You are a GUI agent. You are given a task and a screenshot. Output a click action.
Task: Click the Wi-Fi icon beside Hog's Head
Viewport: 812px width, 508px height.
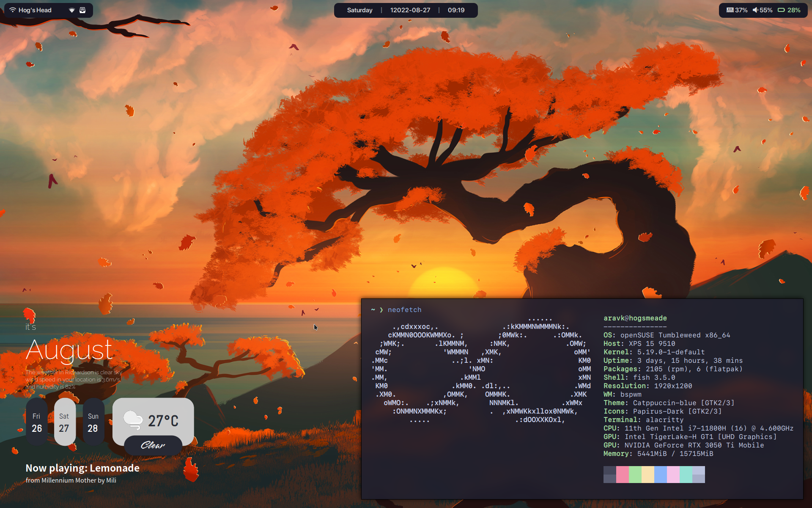(x=13, y=10)
